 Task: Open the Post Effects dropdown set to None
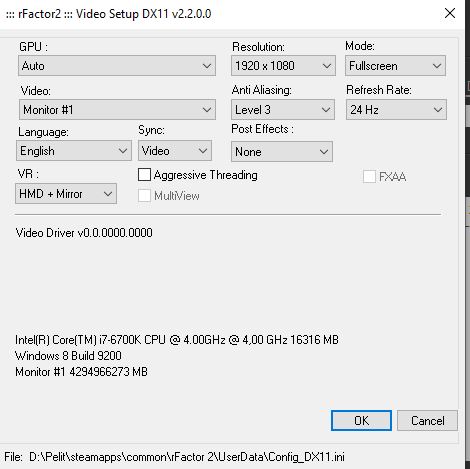[282, 152]
